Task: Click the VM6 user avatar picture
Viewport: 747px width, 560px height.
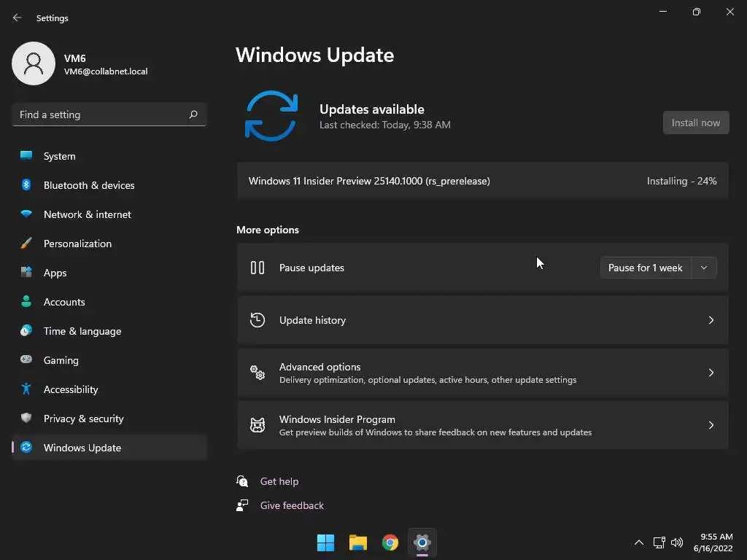Action: tap(34, 63)
